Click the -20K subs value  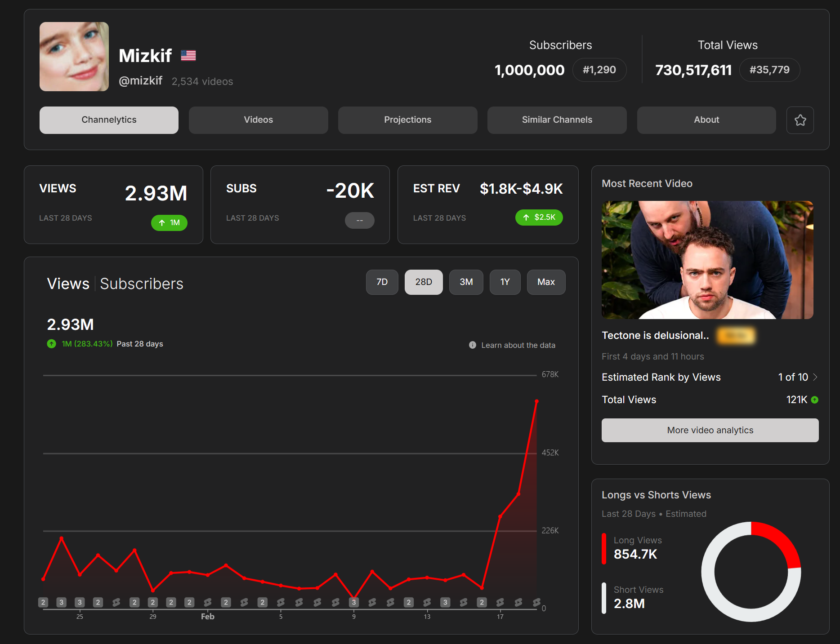[350, 191]
